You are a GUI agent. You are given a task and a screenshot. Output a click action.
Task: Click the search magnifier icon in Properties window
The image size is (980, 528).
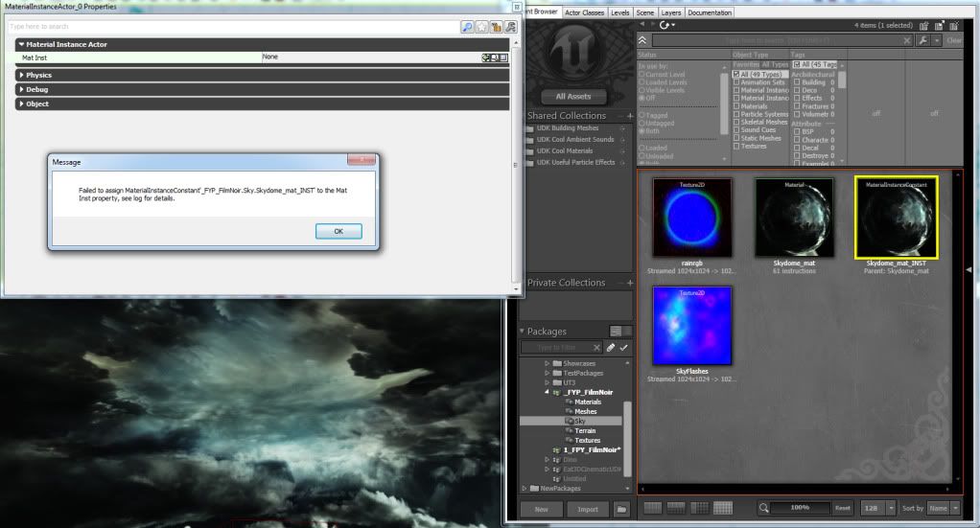coord(467,27)
